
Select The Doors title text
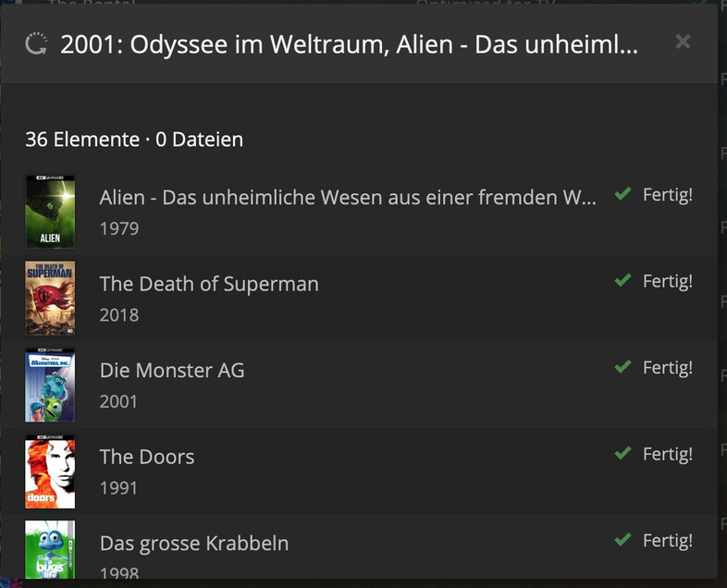(x=147, y=457)
